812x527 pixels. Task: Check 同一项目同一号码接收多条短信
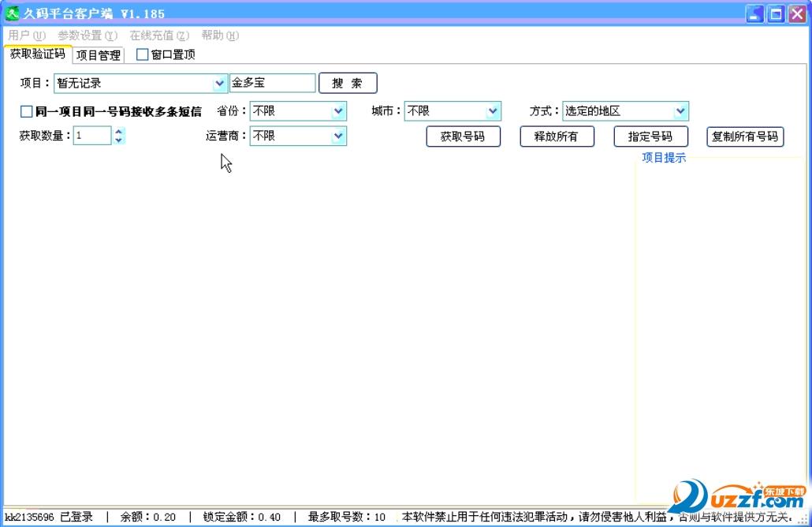coord(26,110)
